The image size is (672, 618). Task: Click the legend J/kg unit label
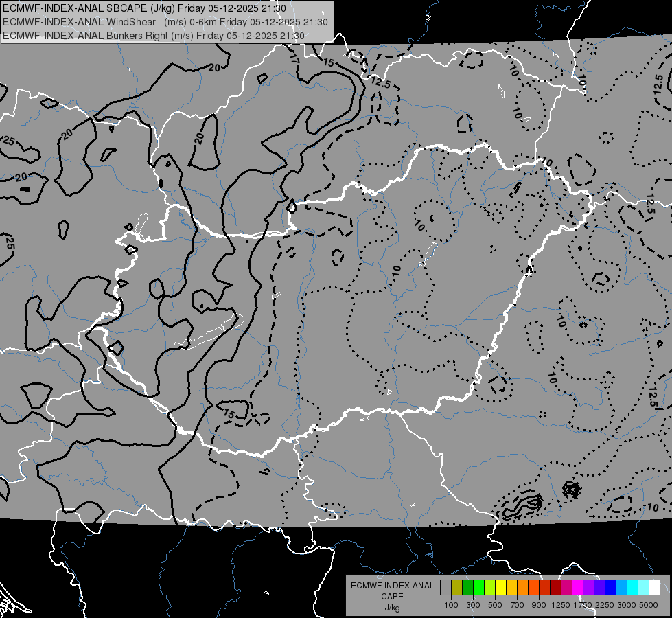click(392, 608)
